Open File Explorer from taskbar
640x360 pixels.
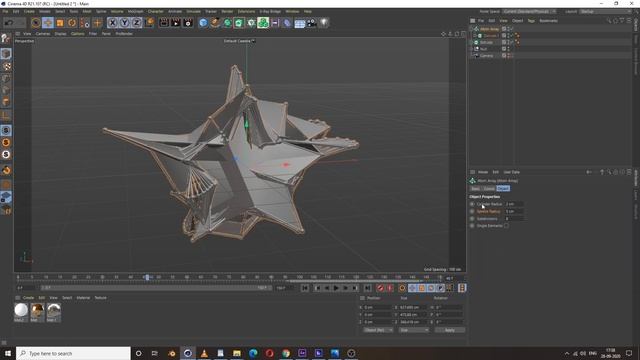pyautogui.click(x=237, y=353)
